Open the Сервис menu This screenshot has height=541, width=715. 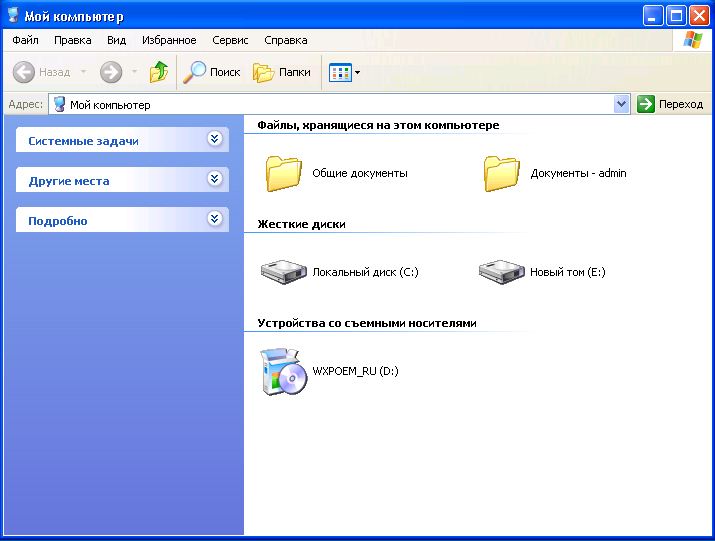point(230,40)
